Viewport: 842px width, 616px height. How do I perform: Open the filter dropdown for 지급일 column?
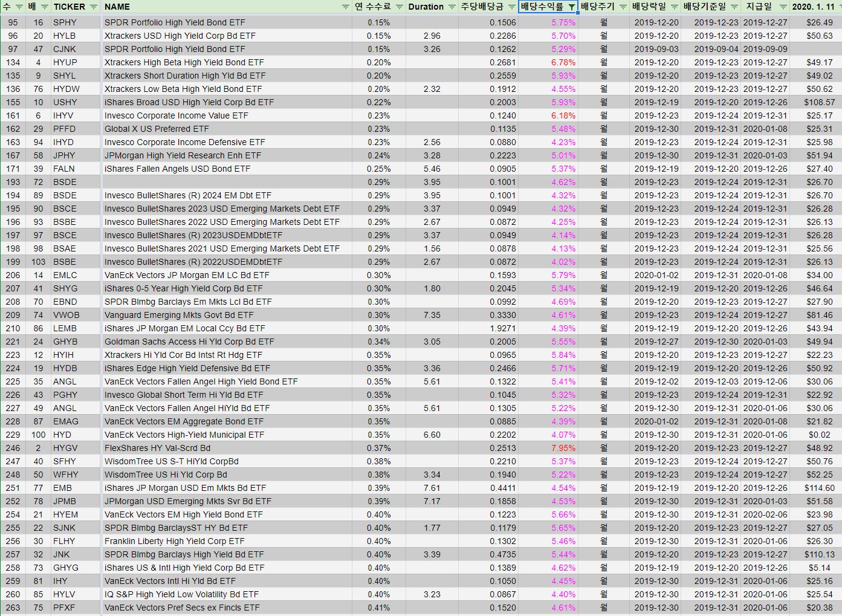click(783, 7)
